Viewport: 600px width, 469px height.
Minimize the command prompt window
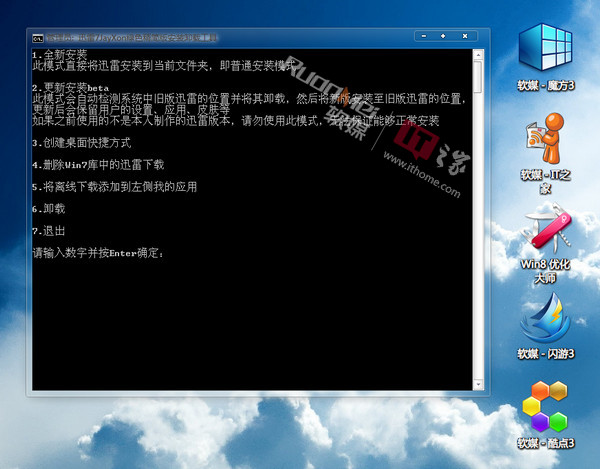pos(424,36)
